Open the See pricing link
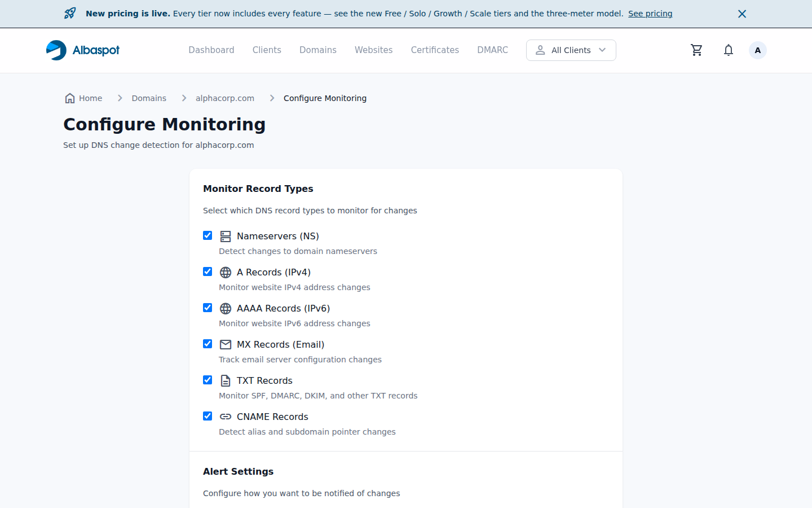Screen dimensions: 812x508 [650, 14]
